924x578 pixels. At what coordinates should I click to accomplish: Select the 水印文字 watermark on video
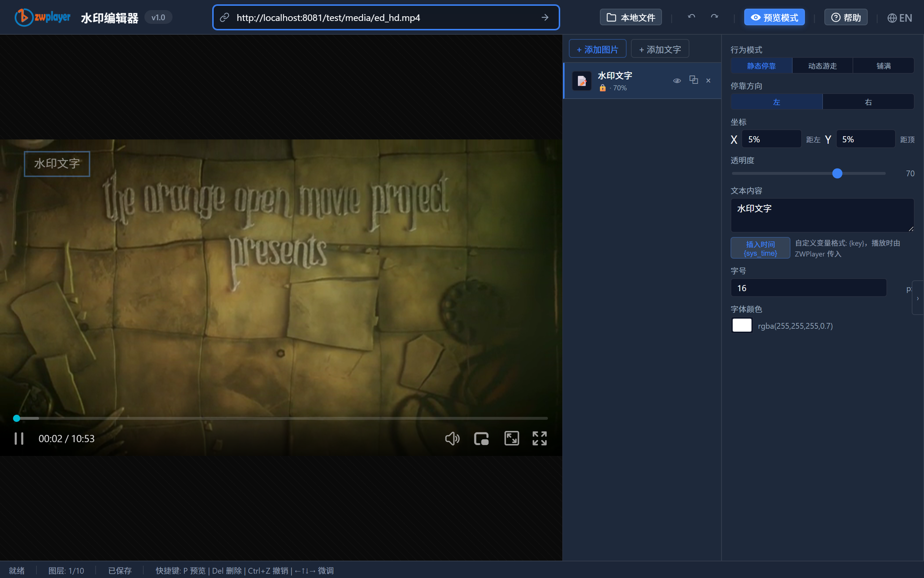57,164
